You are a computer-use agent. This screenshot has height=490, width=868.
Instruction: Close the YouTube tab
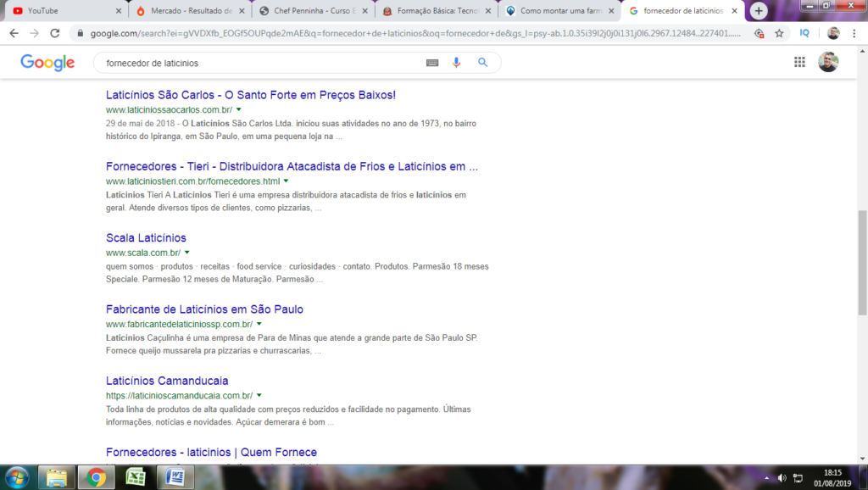tap(119, 10)
